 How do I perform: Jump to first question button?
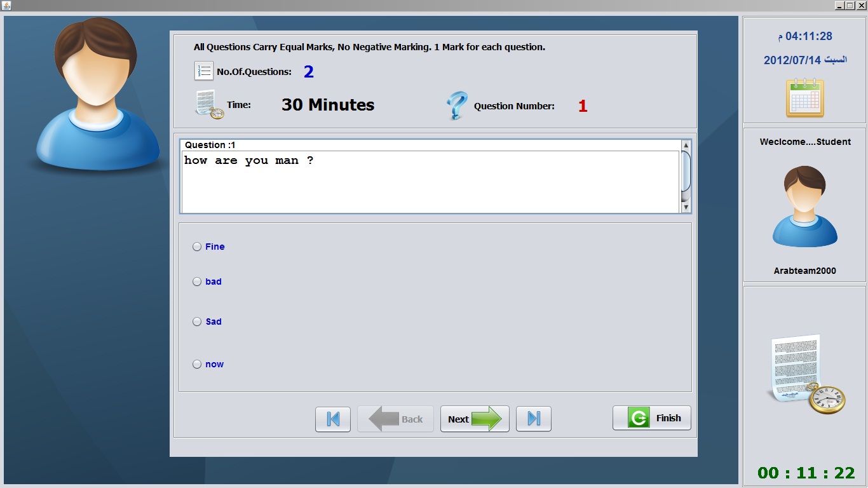pos(333,419)
